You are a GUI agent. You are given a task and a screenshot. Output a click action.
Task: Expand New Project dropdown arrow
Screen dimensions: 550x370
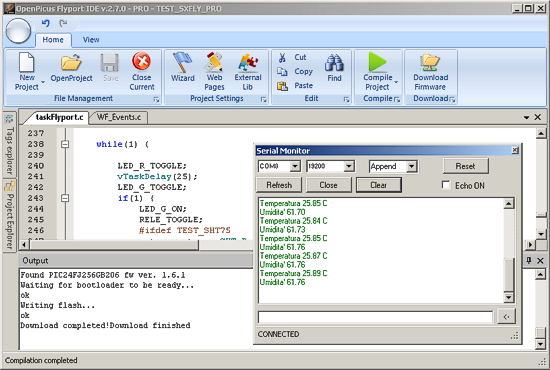[43, 82]
